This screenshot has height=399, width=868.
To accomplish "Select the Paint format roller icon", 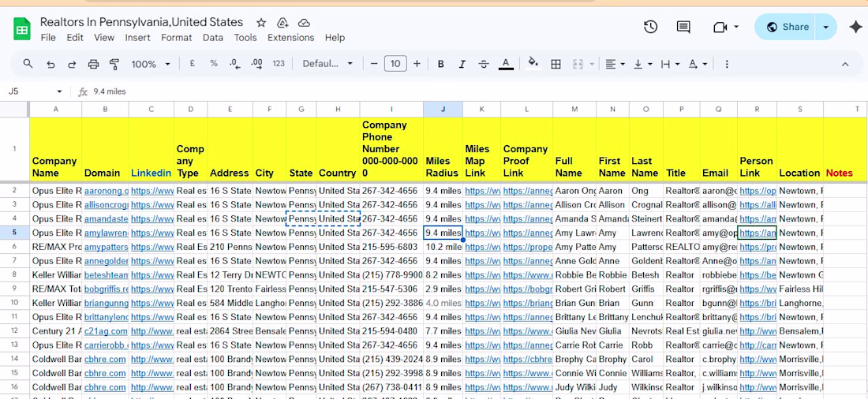I will pyautogui.click(x=114, y=64).
